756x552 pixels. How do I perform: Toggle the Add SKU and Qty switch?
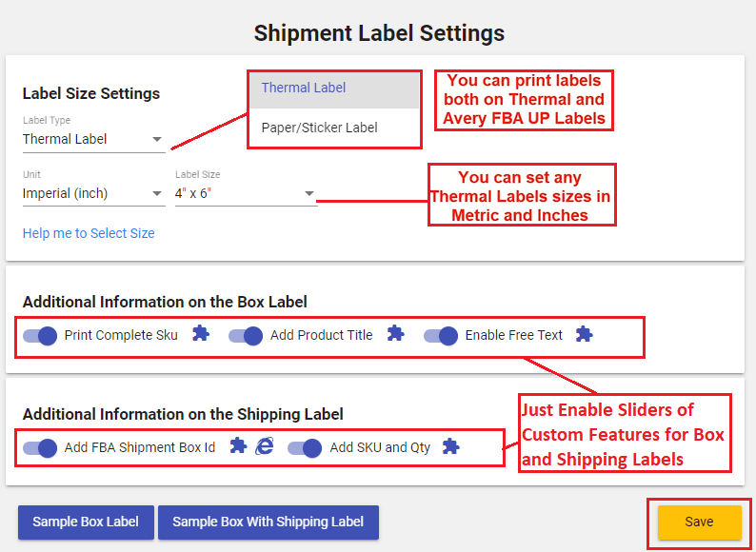tap(305, 448)
